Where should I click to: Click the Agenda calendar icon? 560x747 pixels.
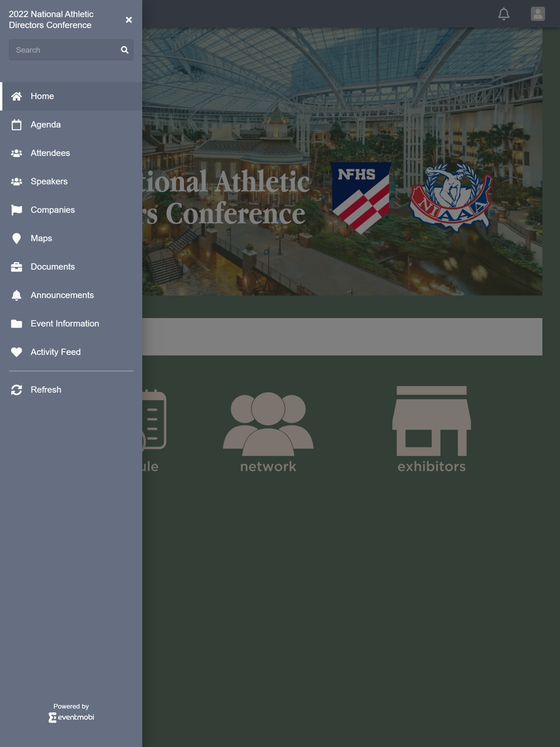click(17, 125)
